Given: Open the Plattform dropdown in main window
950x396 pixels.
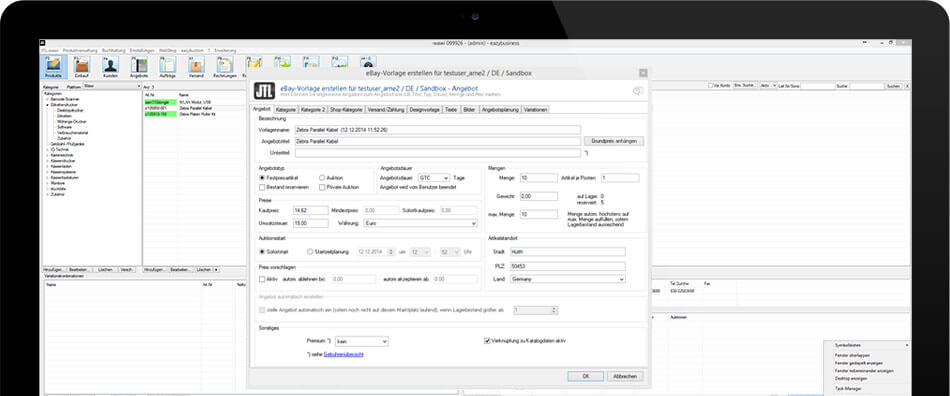Looking at the screenshot, I should click(112, 87).
